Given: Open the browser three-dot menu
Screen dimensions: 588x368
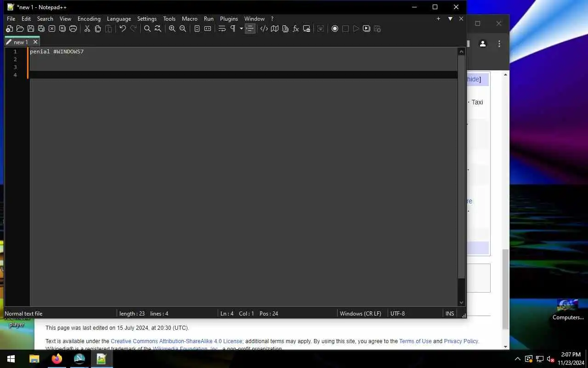Looking at the screenshot, I should (499, 44).
